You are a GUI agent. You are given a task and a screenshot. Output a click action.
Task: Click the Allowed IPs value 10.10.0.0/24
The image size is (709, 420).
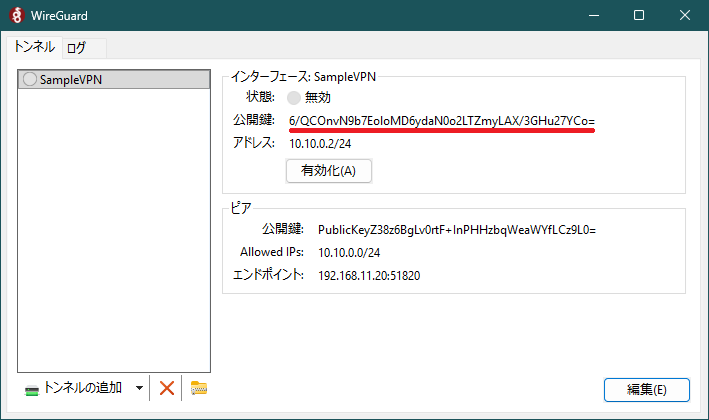tap(350, 252)
